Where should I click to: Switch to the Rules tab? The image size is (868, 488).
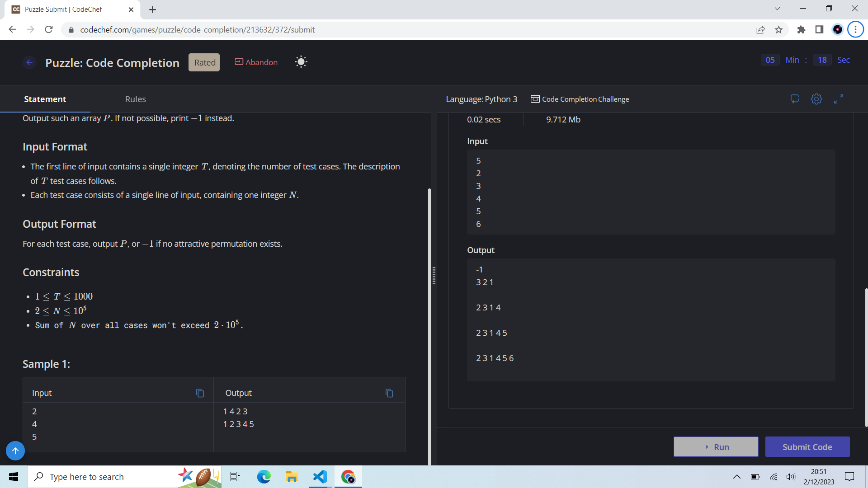click(x=135, y=99)
